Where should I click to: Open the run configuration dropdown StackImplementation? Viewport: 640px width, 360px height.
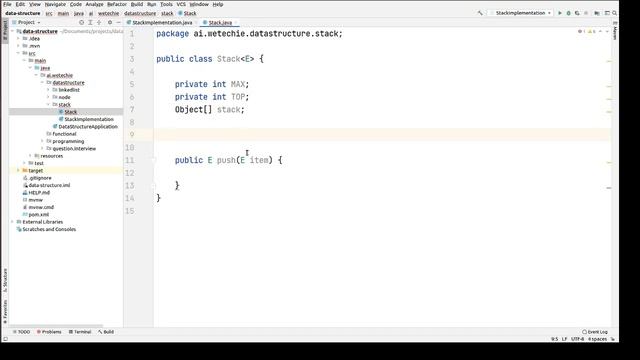(x=520, y=13)
